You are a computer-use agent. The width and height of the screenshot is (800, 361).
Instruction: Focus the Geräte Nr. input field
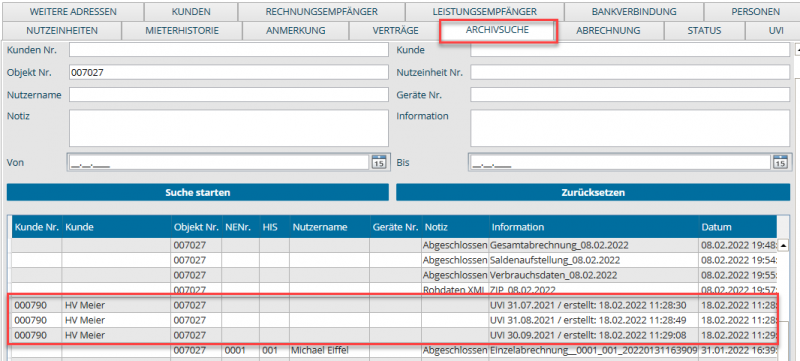pos(630,95)
